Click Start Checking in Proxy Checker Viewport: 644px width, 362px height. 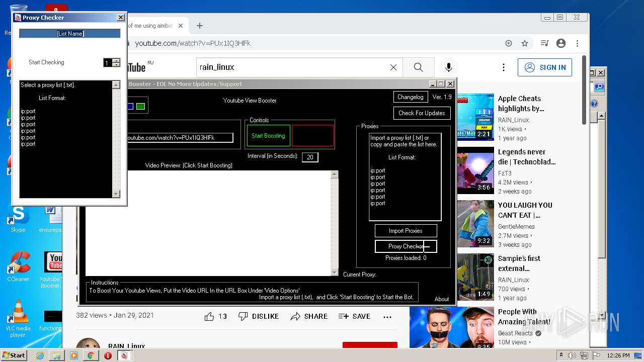point(46,62)
